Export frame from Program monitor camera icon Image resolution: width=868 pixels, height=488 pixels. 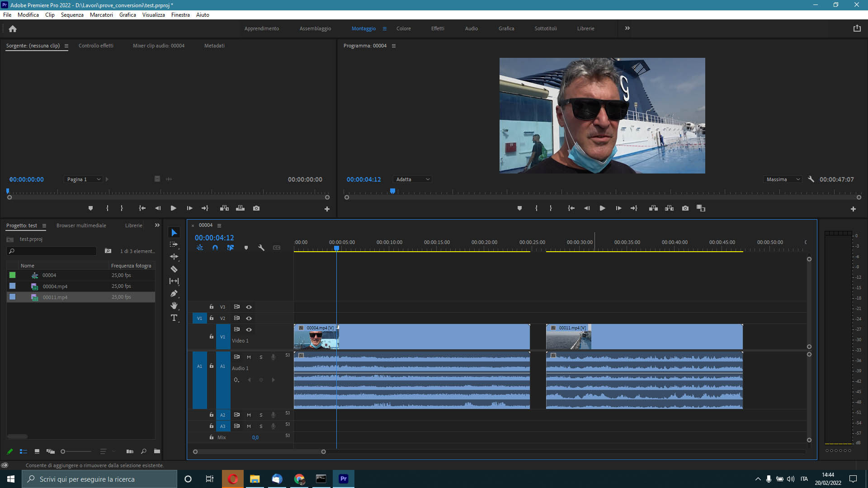685,208
